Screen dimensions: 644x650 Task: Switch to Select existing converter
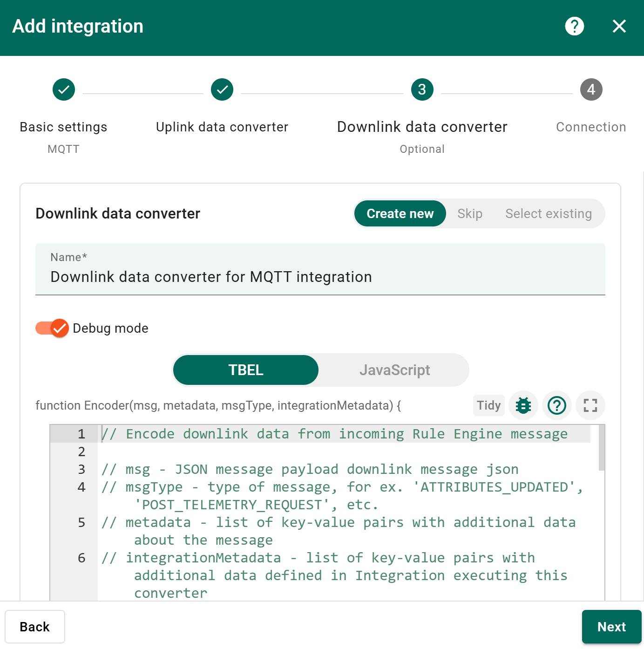click(x=548, y=213)
